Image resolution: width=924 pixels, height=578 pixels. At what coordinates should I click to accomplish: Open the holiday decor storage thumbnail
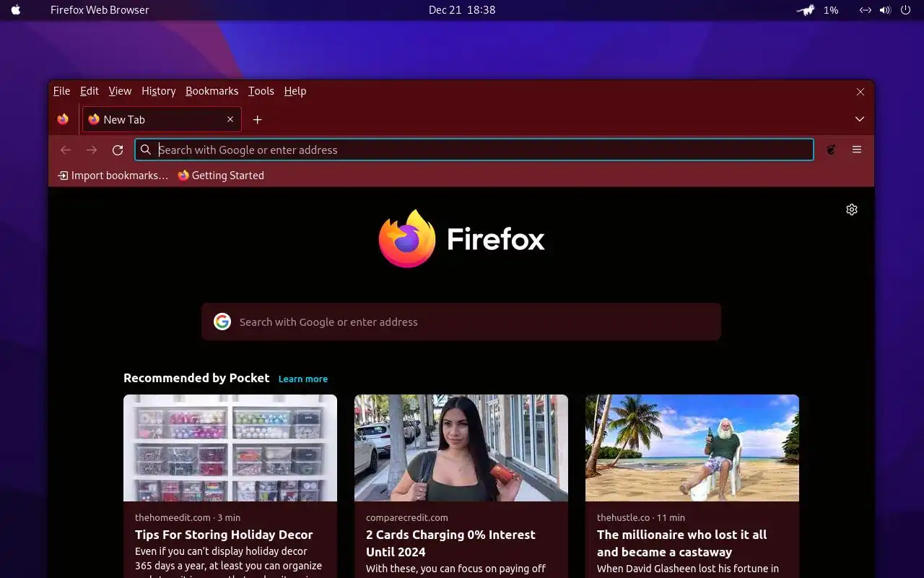[230, 448]
